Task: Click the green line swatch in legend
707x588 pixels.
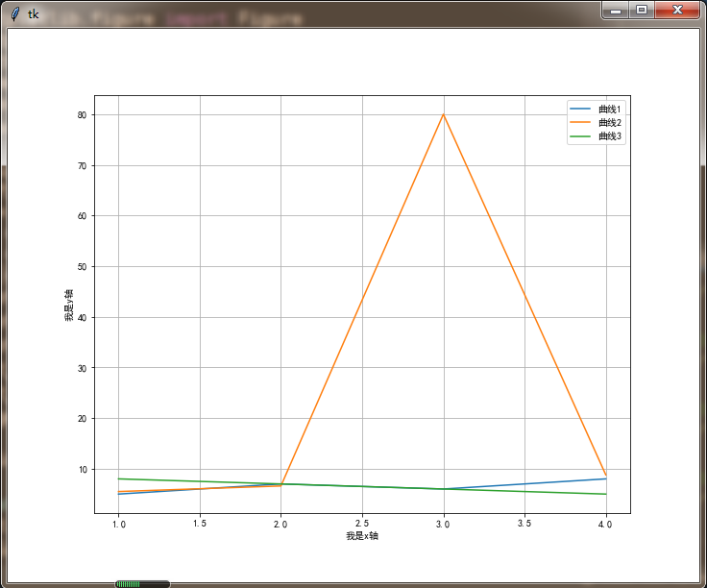Action: [580, 135]
